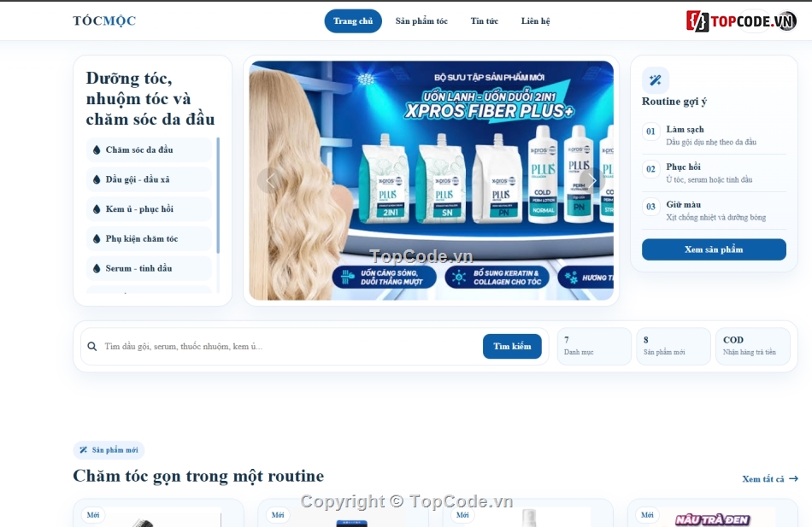Click the arrow icon next to Xem tất cả

(793, 479)
